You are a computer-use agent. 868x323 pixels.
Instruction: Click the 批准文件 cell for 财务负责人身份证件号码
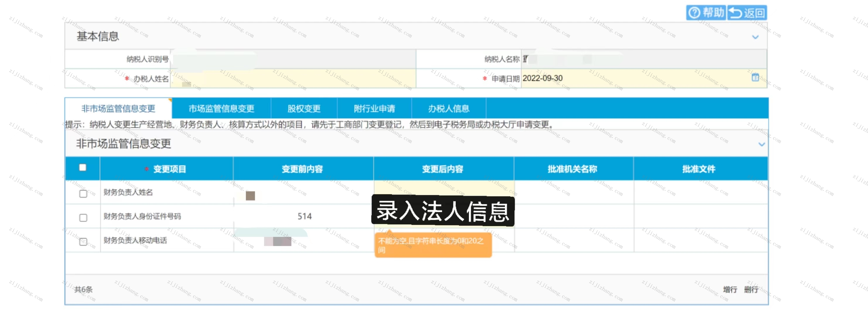tap(701, 217)
